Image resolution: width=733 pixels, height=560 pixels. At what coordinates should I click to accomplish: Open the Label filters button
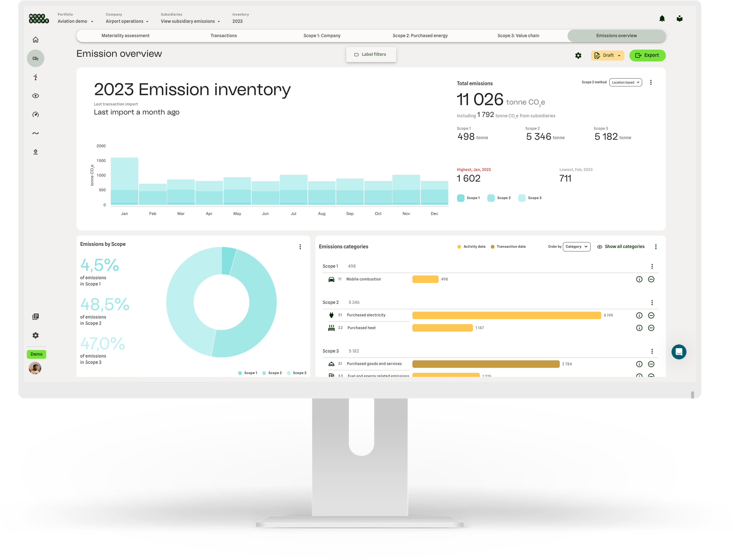pyautogui.click(x=371, y=54)
